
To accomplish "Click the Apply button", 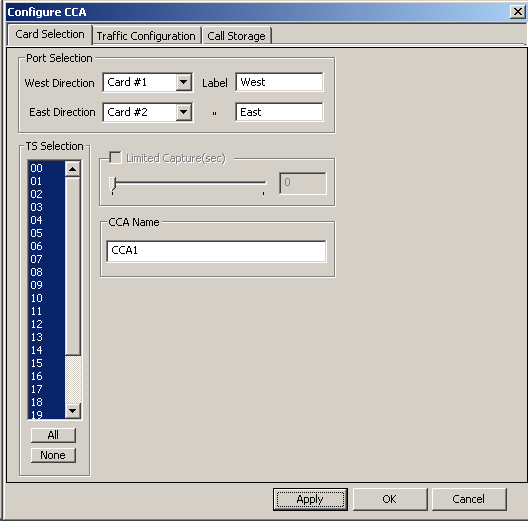I will (310, 499).
